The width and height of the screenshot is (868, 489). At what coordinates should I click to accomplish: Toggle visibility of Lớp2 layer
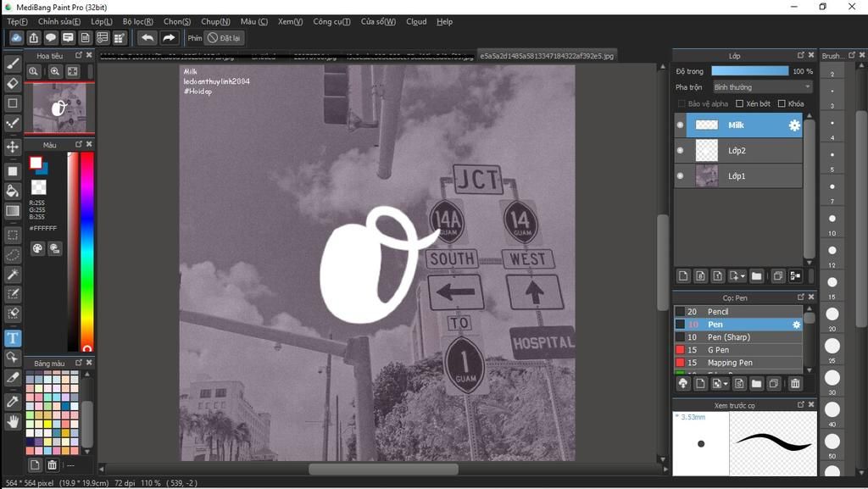click(681, 151)
